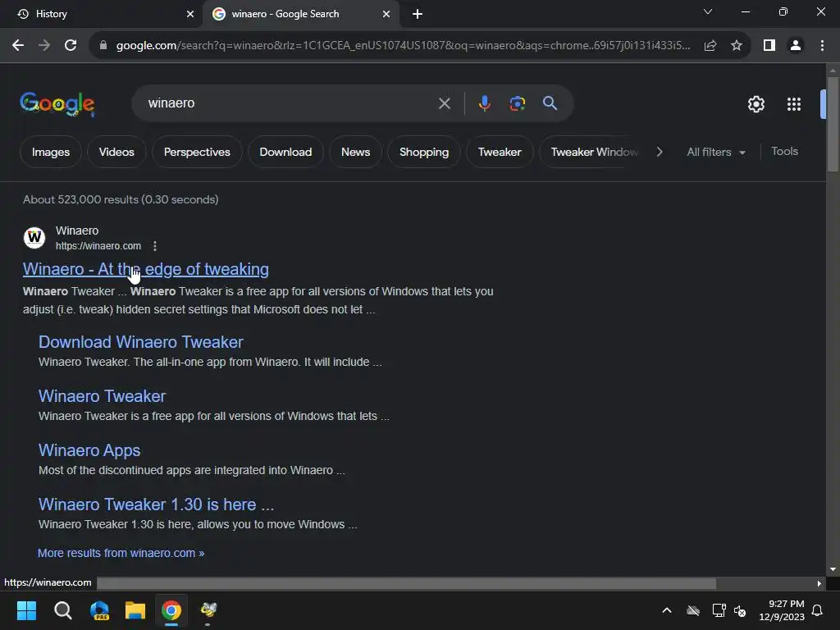Reload the current page
The height and width of the screenshot is (630, 840).
click(71, 46)
